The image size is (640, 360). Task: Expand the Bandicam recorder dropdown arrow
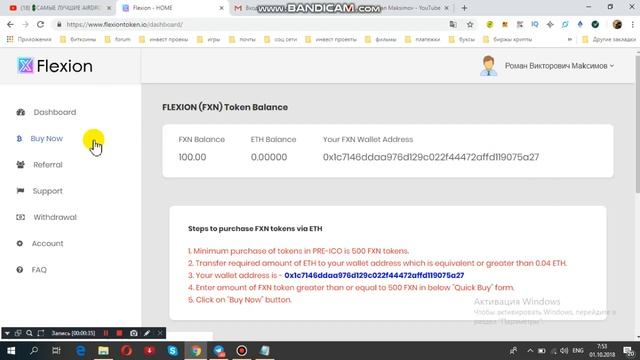pyautogui.click(x=7, y=333)
